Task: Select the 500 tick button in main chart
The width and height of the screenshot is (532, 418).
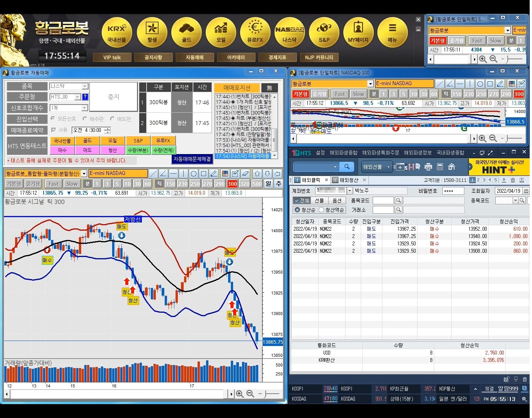Action: (x=257, y=184)
